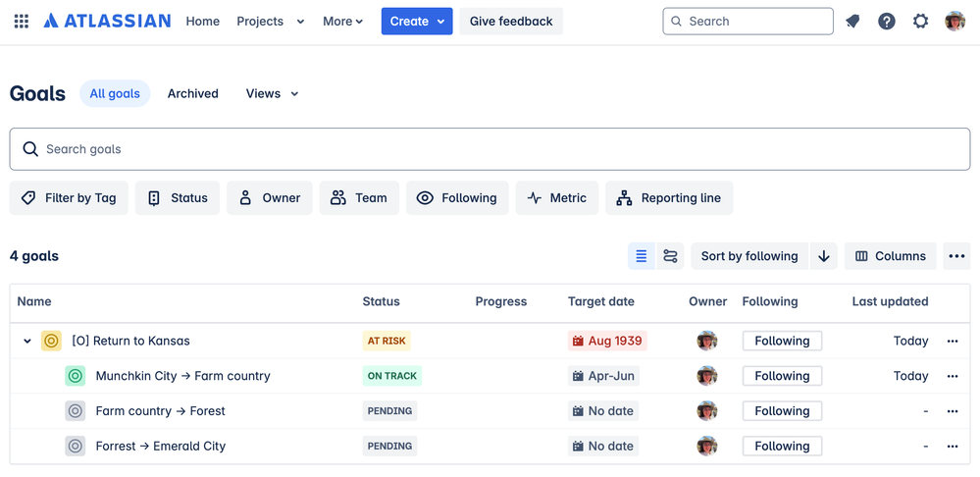Open the Metric filter
This screenshot has width=980, height=477.
[x=557, y=198]
